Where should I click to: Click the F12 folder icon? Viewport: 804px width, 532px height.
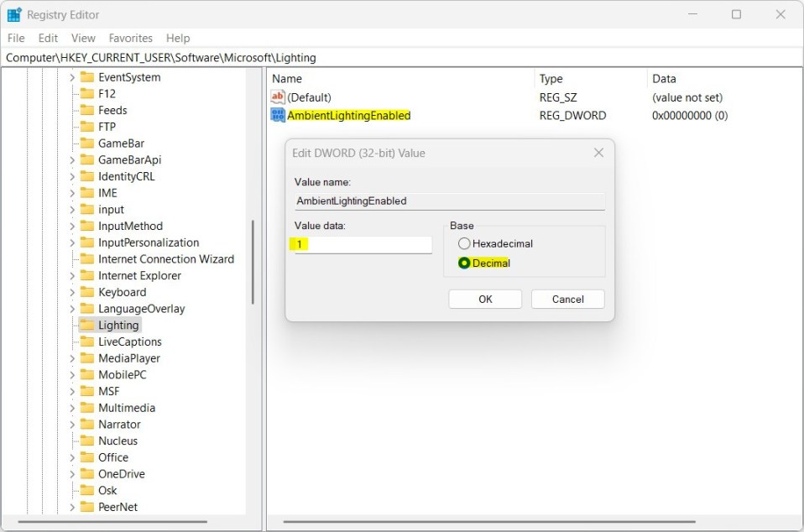pos(87,93)
